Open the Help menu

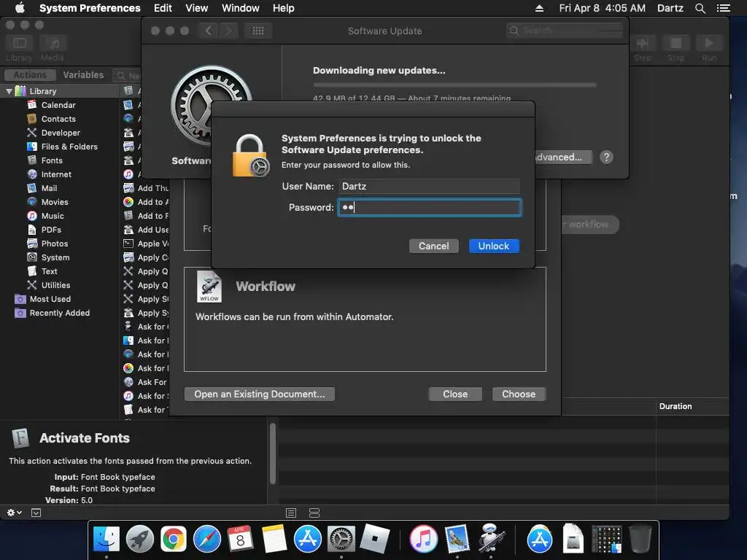pyautogui.click(x=284, y=8)
